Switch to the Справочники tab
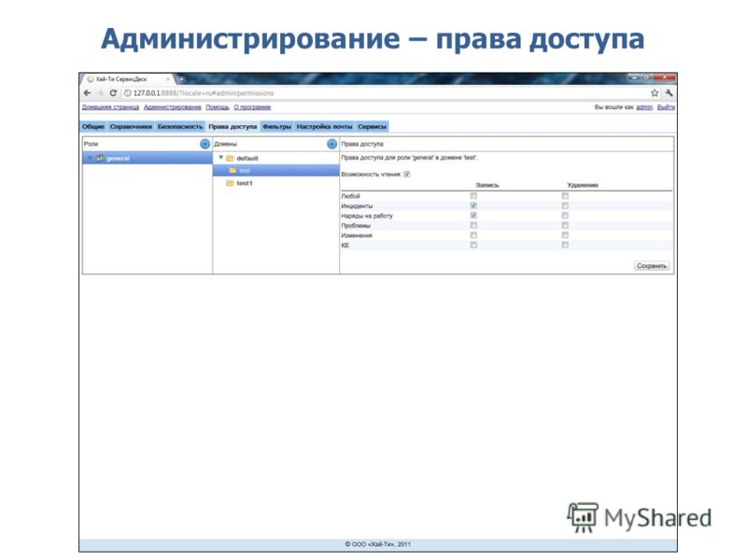The image size is (747, 560). [131, 127]
